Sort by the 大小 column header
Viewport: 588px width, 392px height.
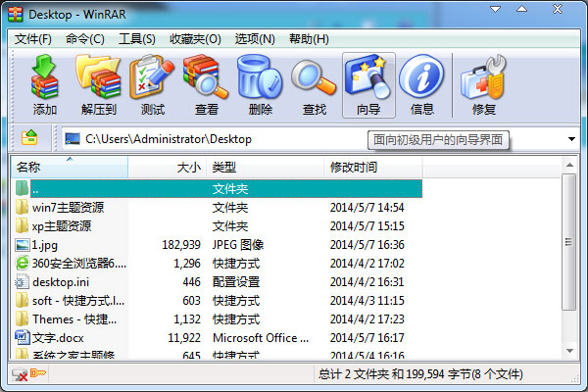click(x=168, y=167)
